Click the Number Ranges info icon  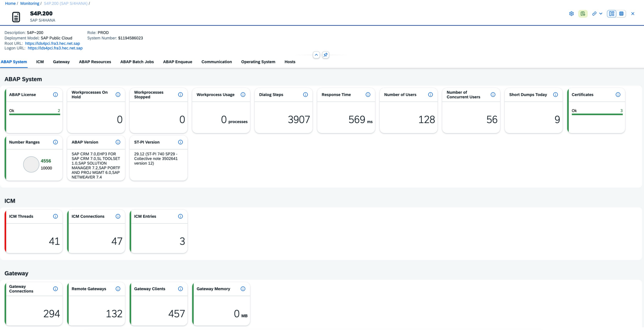point(55,142)
